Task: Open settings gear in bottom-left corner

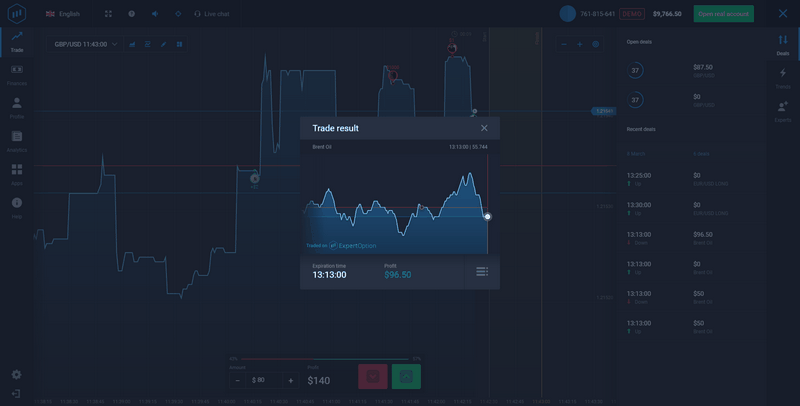Action: 17,375
